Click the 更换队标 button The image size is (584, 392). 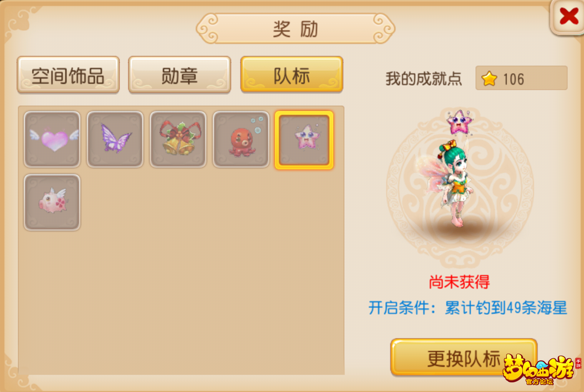pyautogui.click(x=464, y=357)
